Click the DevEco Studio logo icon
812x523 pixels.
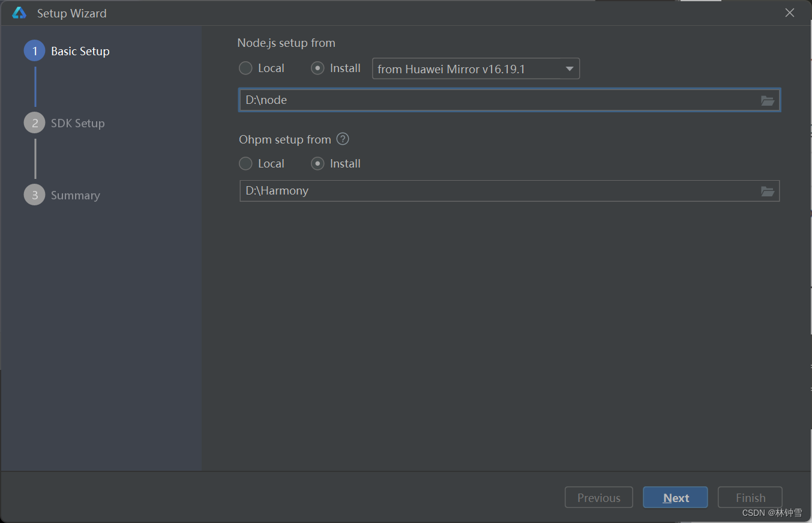point(19,13)
